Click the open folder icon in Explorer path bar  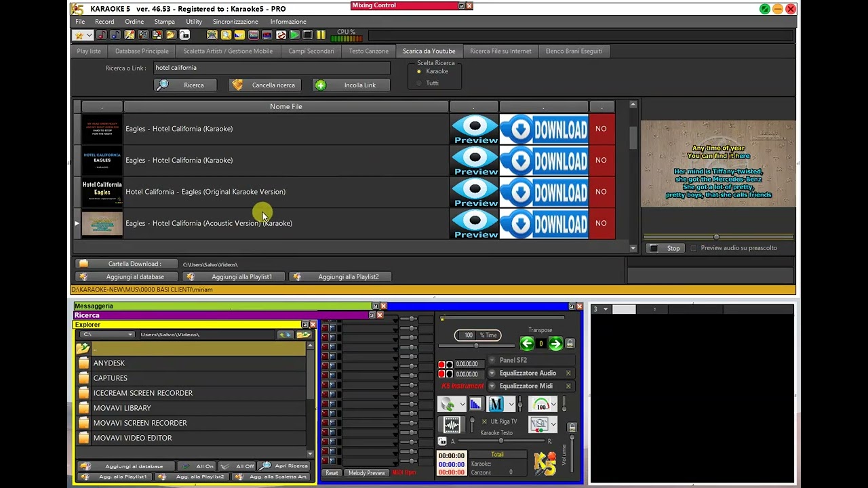click(x=303, y=335)
